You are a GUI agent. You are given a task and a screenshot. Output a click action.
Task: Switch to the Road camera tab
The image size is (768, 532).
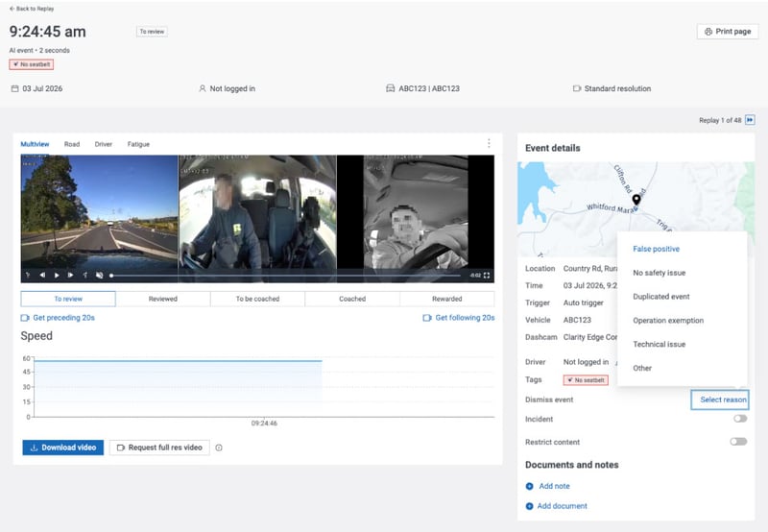(71, 144)
